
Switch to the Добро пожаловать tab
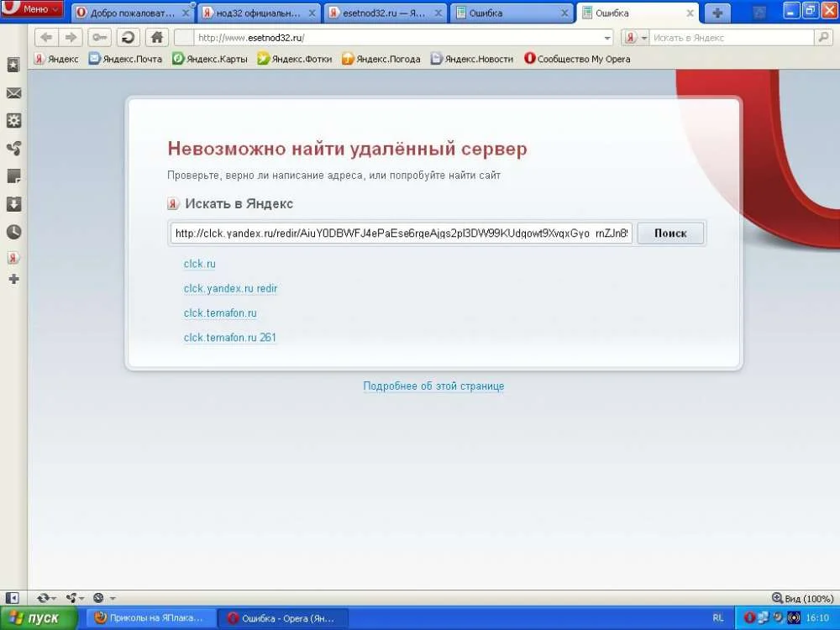pos(131,13)
